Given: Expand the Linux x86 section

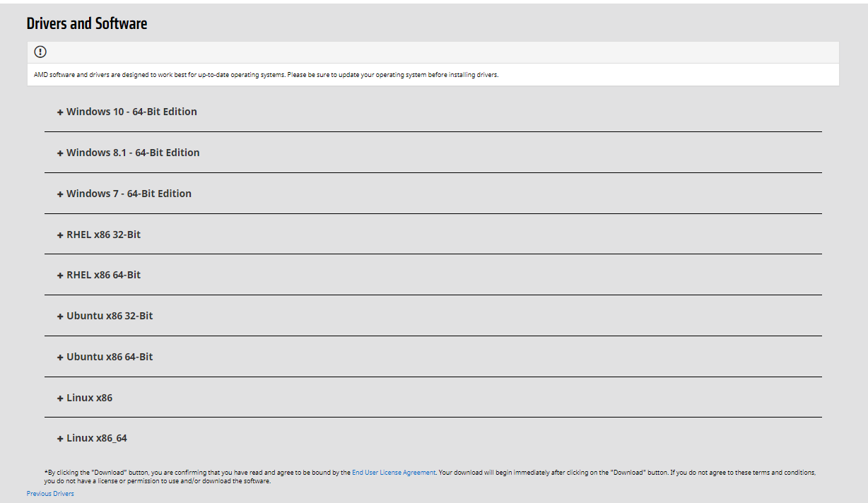Looking at the screenshot, I should click(x=85, y=398).
